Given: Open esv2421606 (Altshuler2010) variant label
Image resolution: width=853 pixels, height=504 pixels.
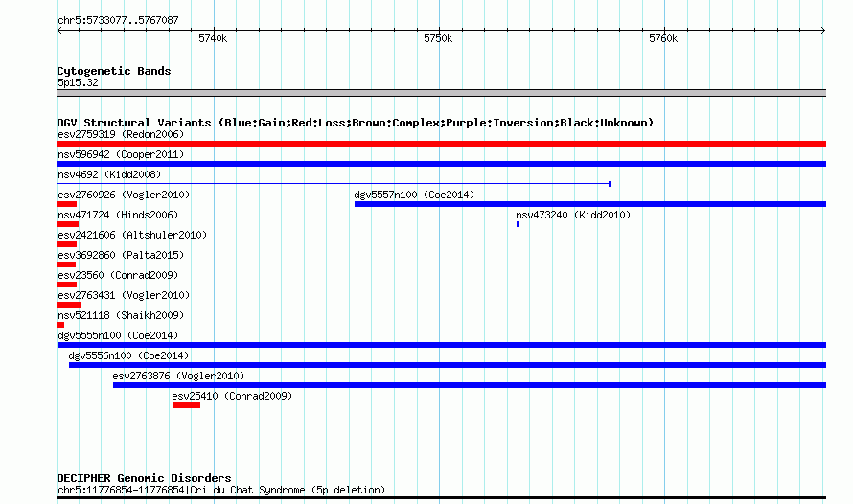Looking at the screenshot, I should point(132,235).
